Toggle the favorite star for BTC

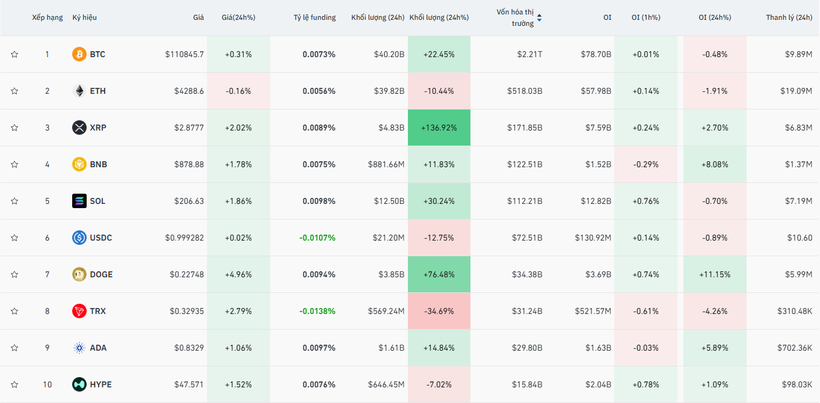point(15,54)
